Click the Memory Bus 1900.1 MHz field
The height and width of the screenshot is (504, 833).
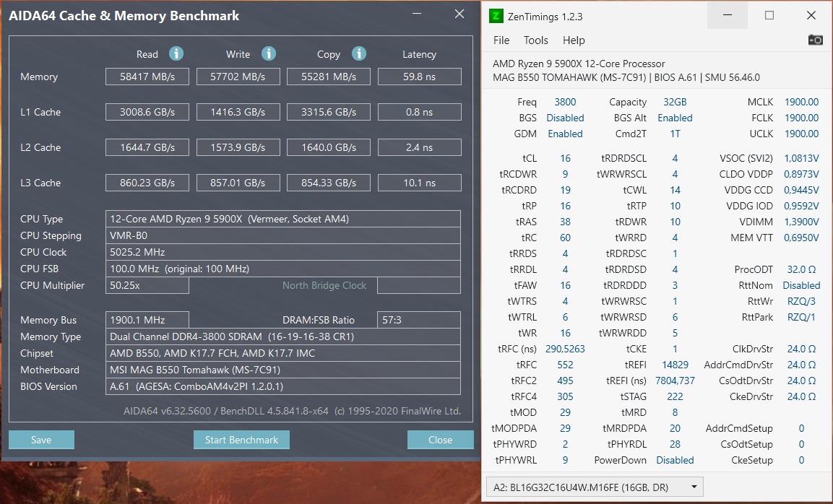tap(147, 320)
